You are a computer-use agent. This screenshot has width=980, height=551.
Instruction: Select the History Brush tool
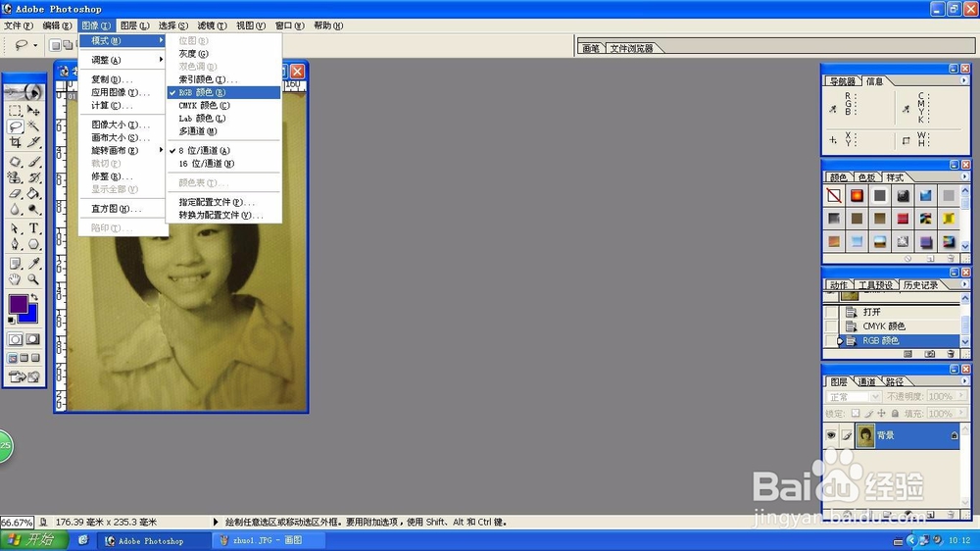[33, 177]
